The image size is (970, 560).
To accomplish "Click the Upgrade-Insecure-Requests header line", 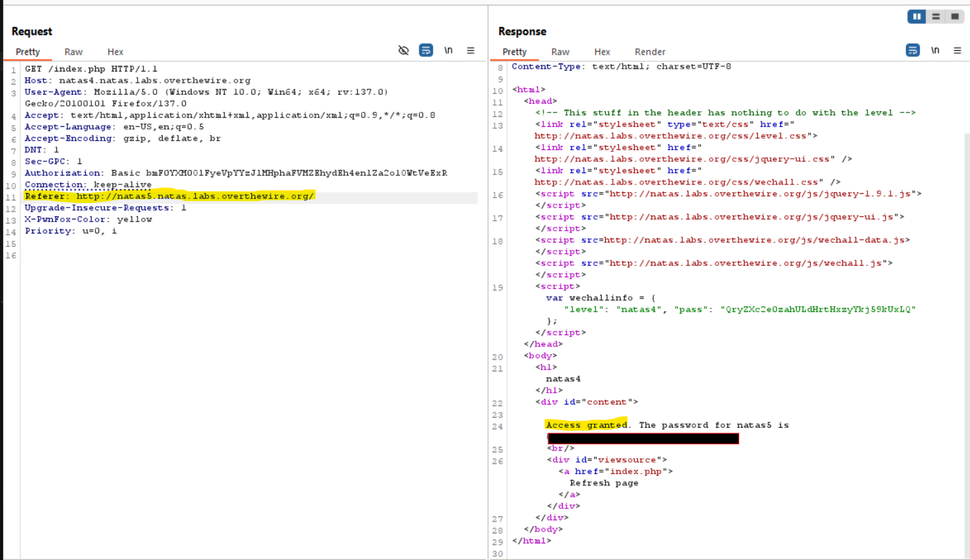I will tap(106, 208).
